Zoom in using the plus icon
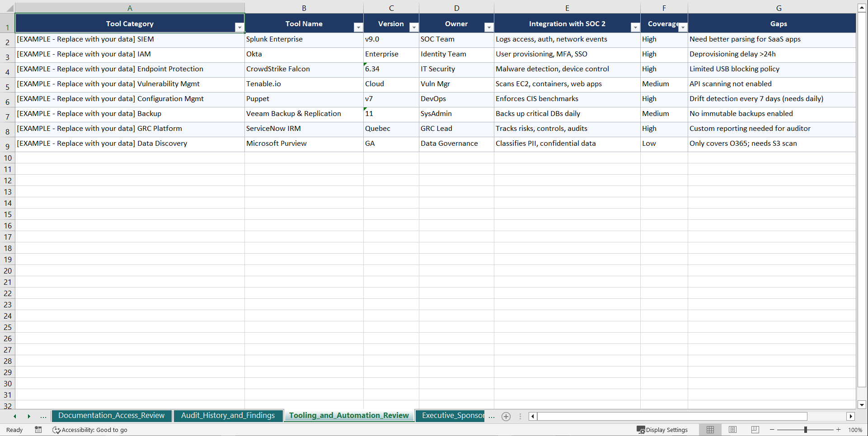Viewport: 868px width, 436px height. pyautogui.click(x=839, y=430)
